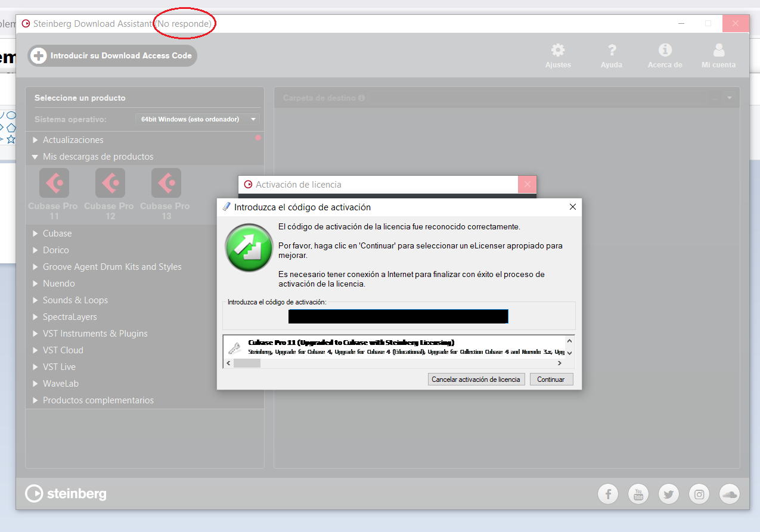Image resolution: width=760 pixels, height=532 pixels.
Task: Open Steinberg SoundCloud icon
Action: [x=730, y=494]
